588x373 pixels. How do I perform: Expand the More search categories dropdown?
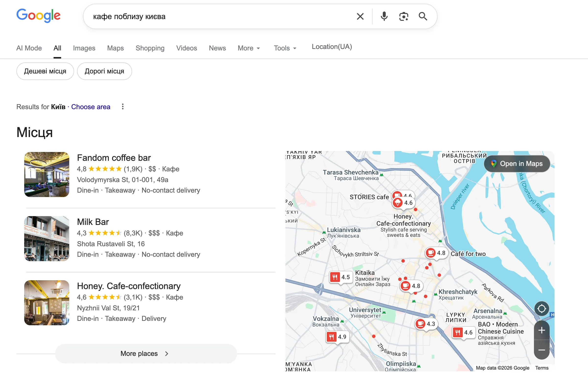249,48
